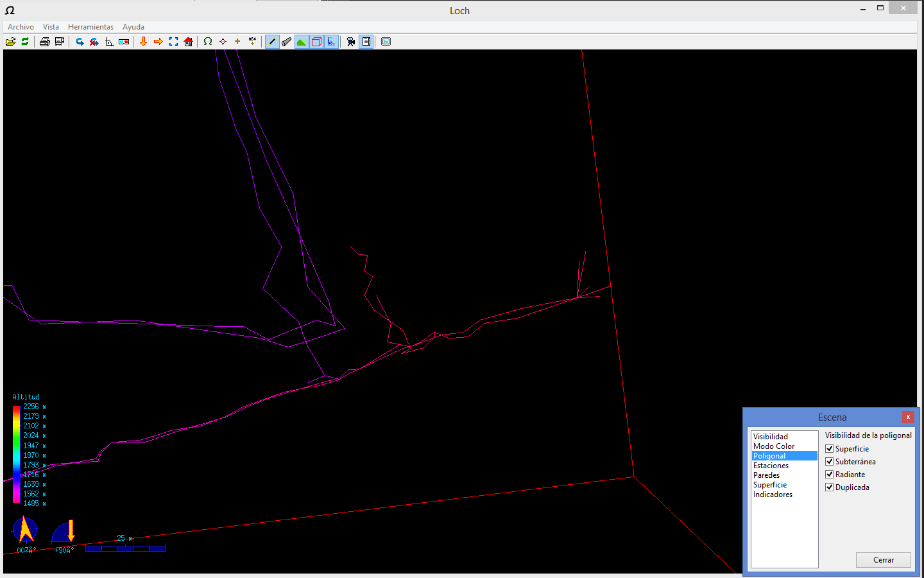
Task: Select Poligonal in the Escena list
Action: (x=784, y=456)
